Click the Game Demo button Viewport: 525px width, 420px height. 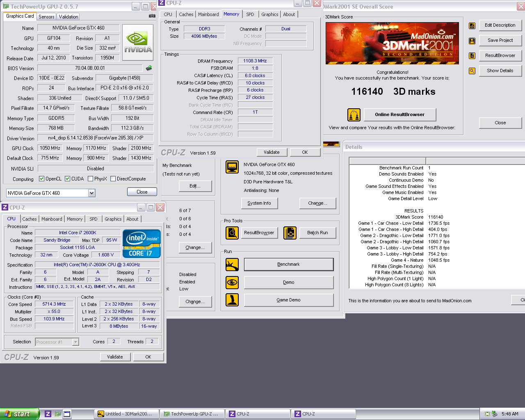point(288,300)
